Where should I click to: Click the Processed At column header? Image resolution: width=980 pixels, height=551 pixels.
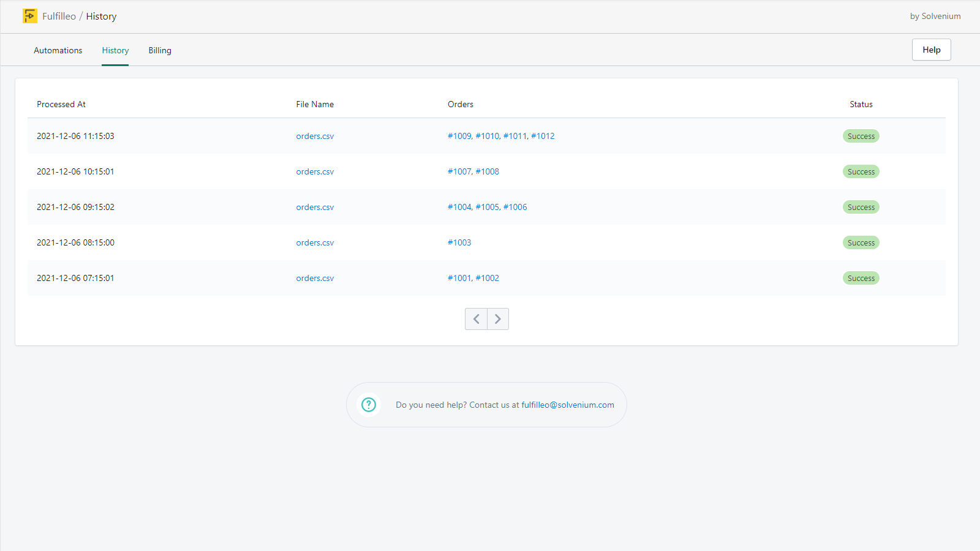point(61,104)
